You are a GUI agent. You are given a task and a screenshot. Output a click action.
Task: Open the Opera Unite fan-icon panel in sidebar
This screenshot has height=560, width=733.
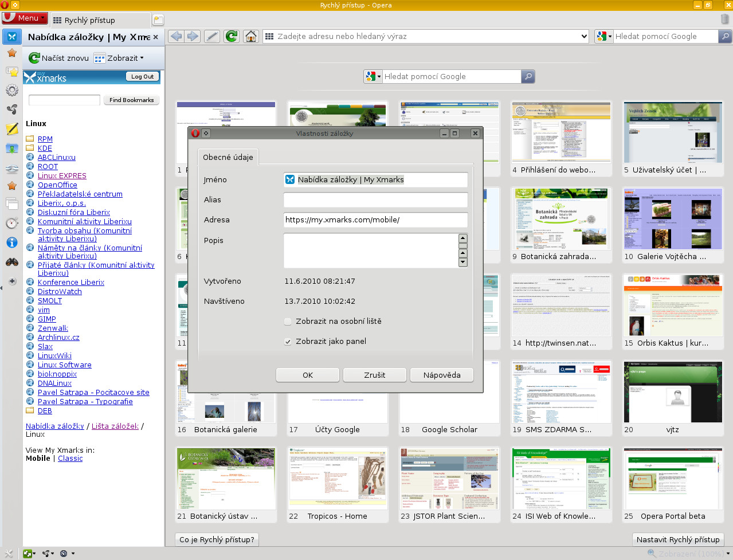point(11,109)
